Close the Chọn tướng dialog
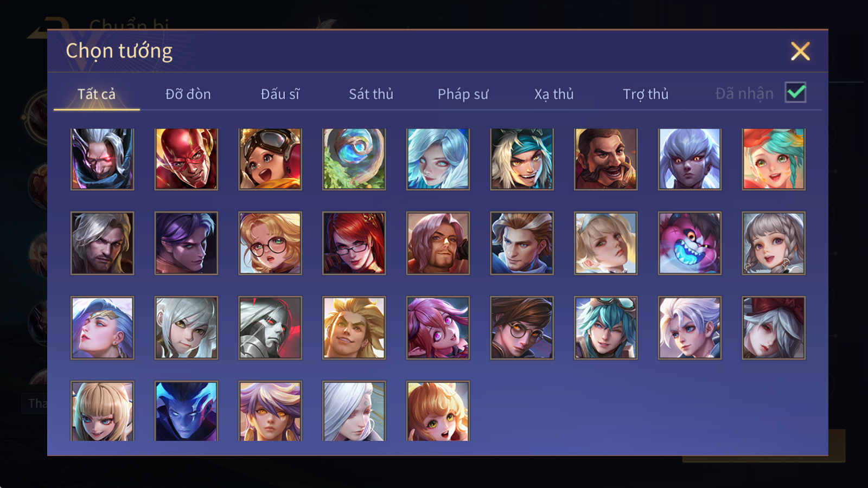This screenshot has height=488, width=868. point(800,51)
